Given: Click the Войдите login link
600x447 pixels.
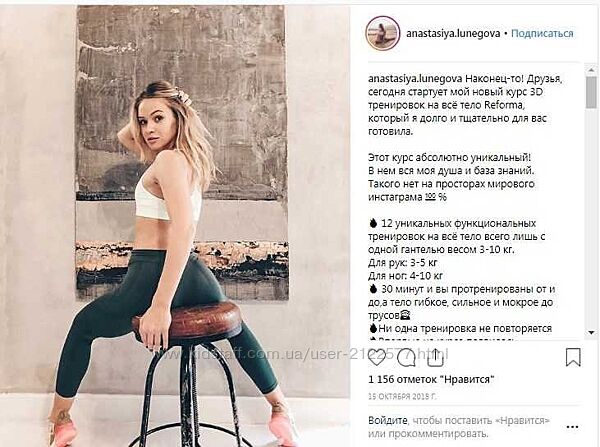Looking at the screenshot, I should click(388, 421).
